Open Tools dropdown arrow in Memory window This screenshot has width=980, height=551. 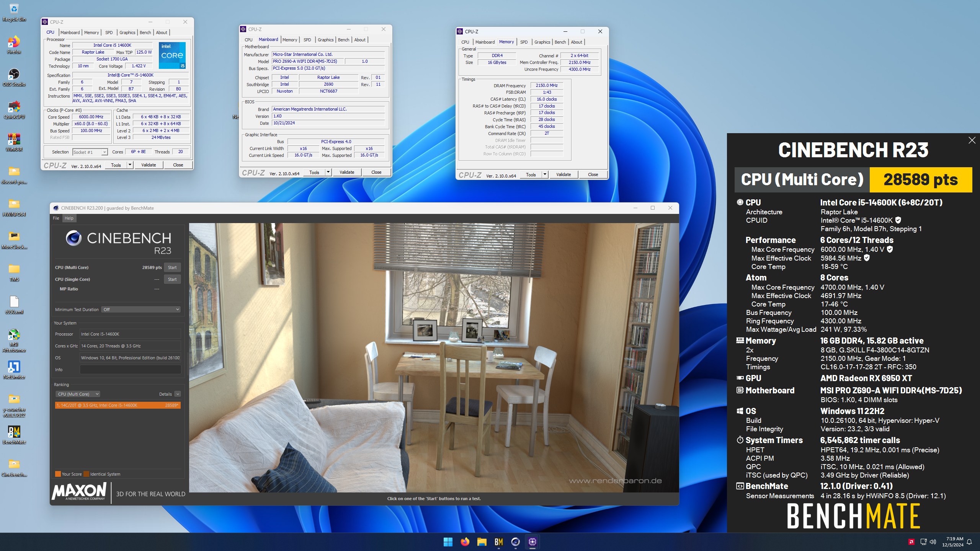545,174
